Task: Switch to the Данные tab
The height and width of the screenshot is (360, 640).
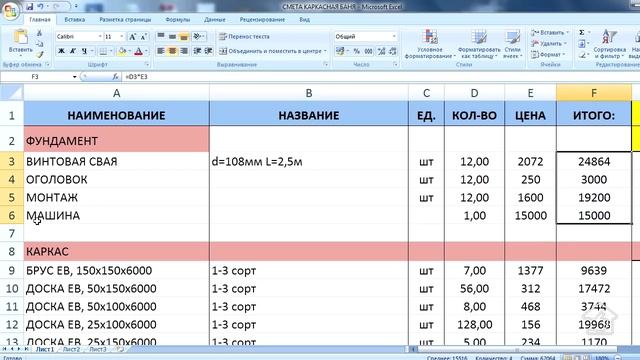Action: tap(215, 20)
